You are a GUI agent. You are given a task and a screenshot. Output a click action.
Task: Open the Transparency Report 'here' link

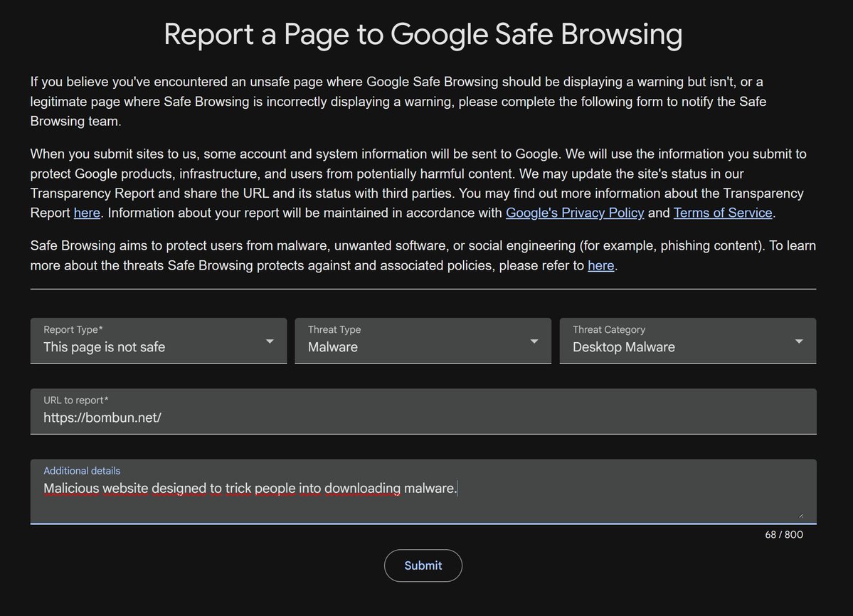87,213
